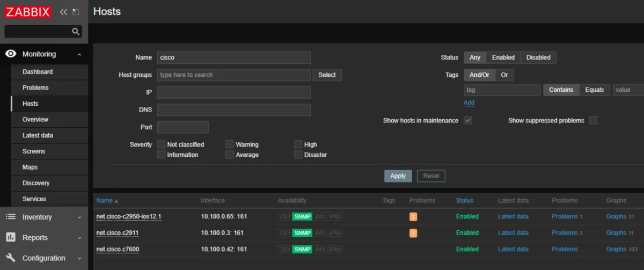Click Select button for Host groups

327,75
